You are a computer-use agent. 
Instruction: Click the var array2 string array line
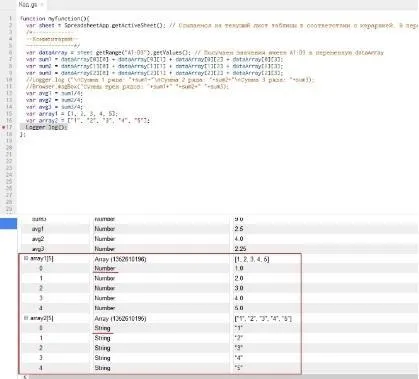click(88, 121)
